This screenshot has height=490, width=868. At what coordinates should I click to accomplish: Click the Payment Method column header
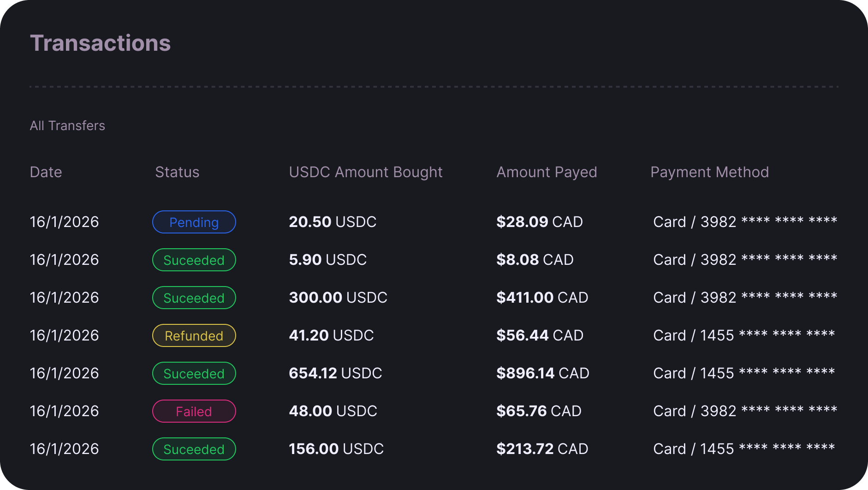709,172
